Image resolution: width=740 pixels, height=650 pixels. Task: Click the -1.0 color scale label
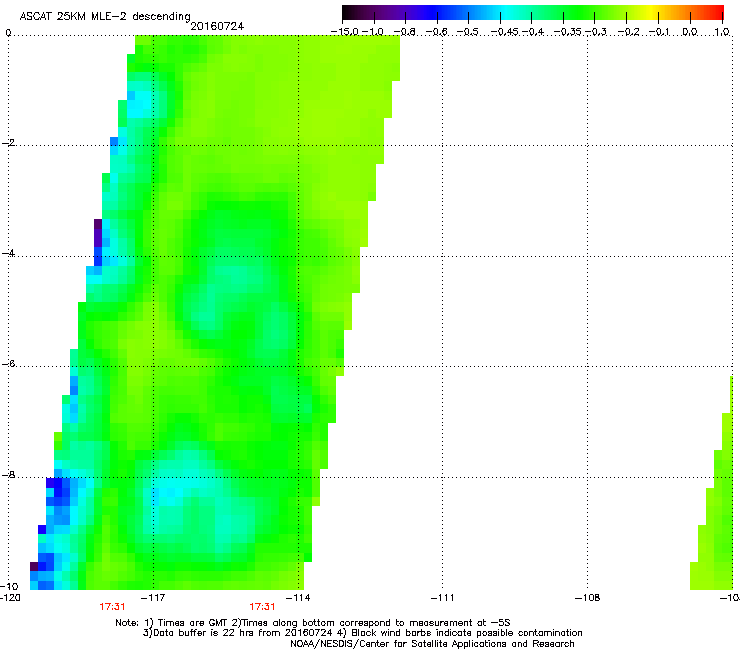tap(373, 32)
